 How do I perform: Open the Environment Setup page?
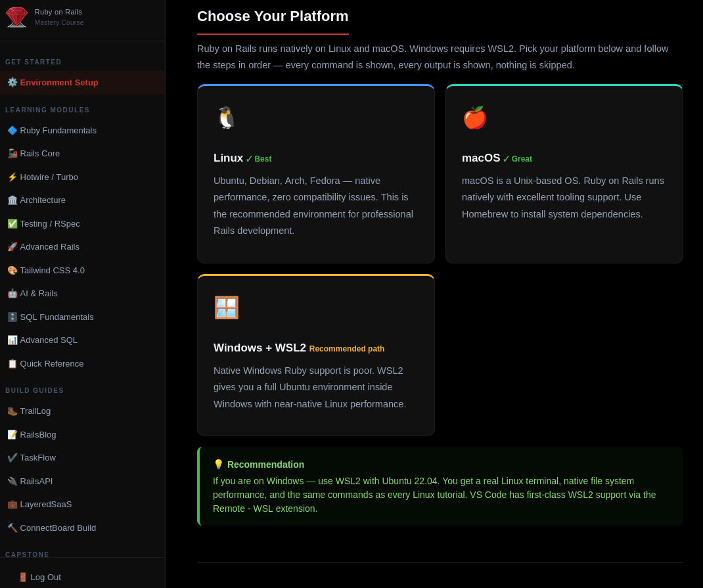tap(83, 83)
